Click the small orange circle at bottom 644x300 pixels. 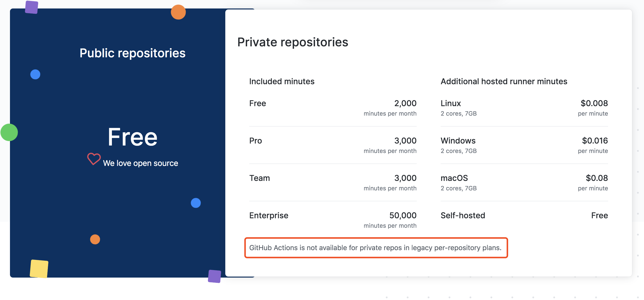(x=95, y=239)
